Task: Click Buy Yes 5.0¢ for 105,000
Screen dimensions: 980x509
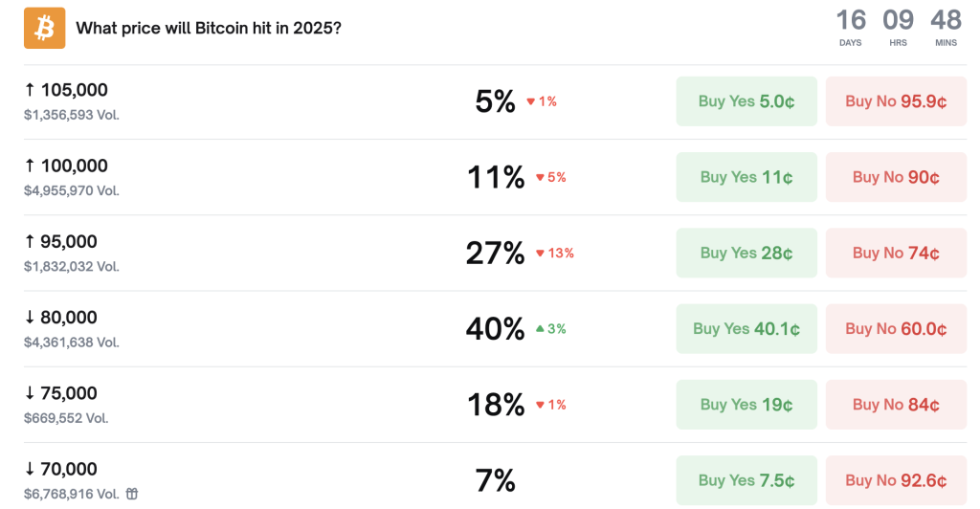Action: coord(746,101)
